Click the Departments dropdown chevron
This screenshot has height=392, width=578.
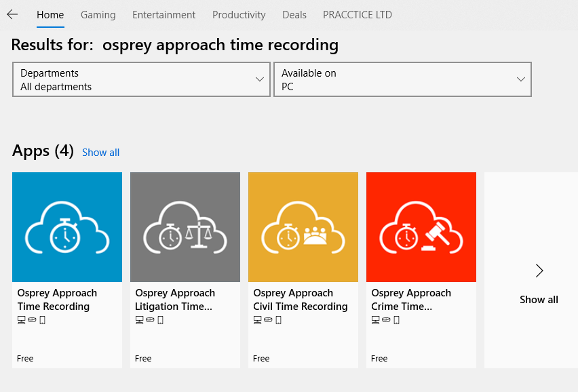point(260,79)
